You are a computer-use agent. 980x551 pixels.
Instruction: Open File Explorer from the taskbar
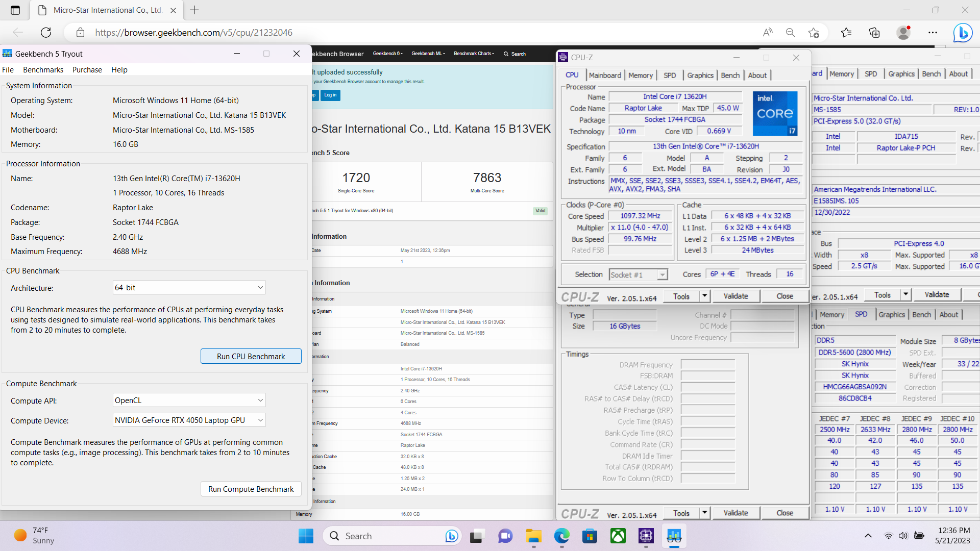click(534, 536)
